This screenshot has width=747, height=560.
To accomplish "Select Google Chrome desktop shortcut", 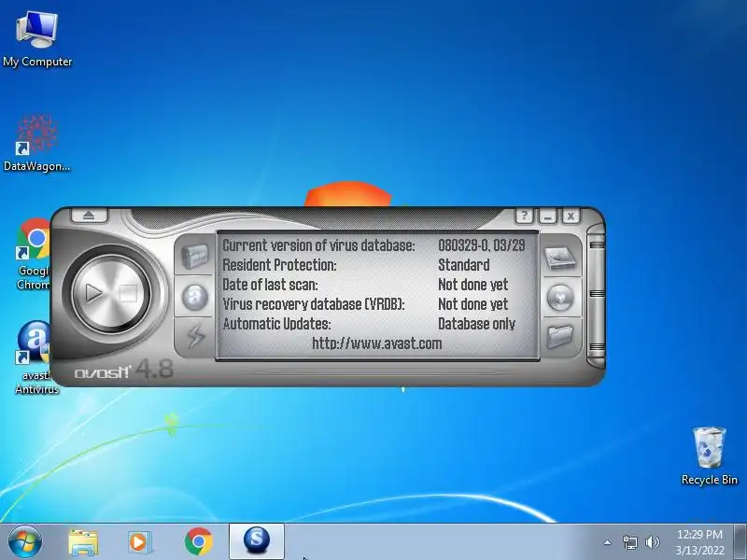I will (34, 254).
